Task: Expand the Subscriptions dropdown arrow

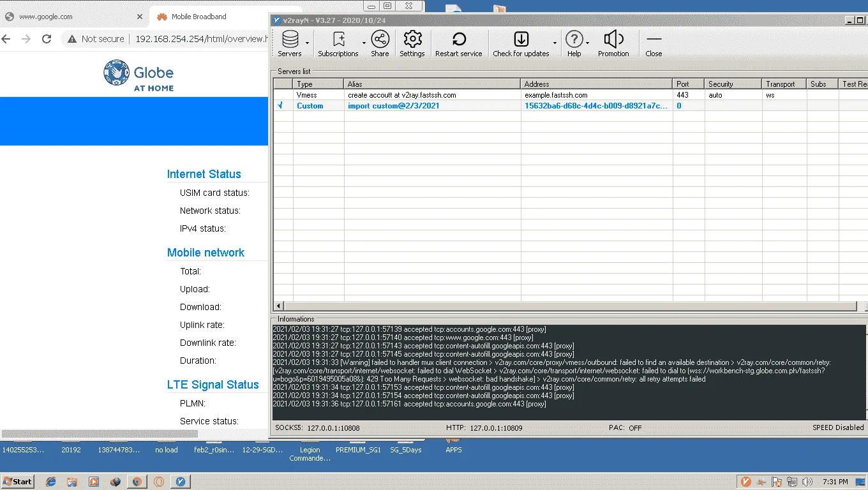Action: click(x=364, y=43)
